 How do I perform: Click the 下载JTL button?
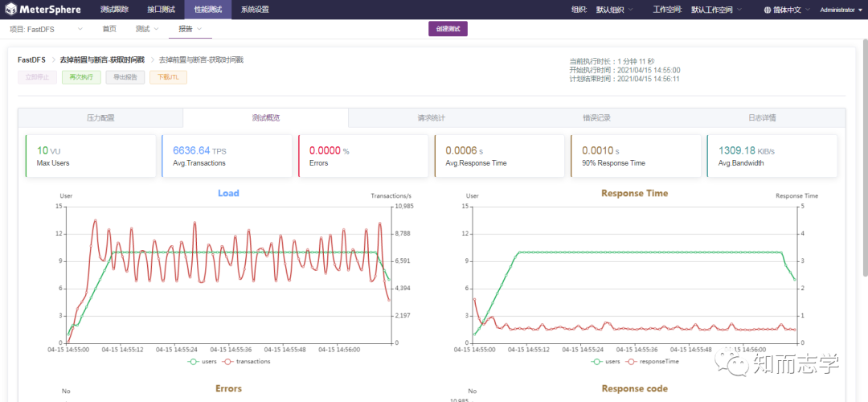click(168, 77)
